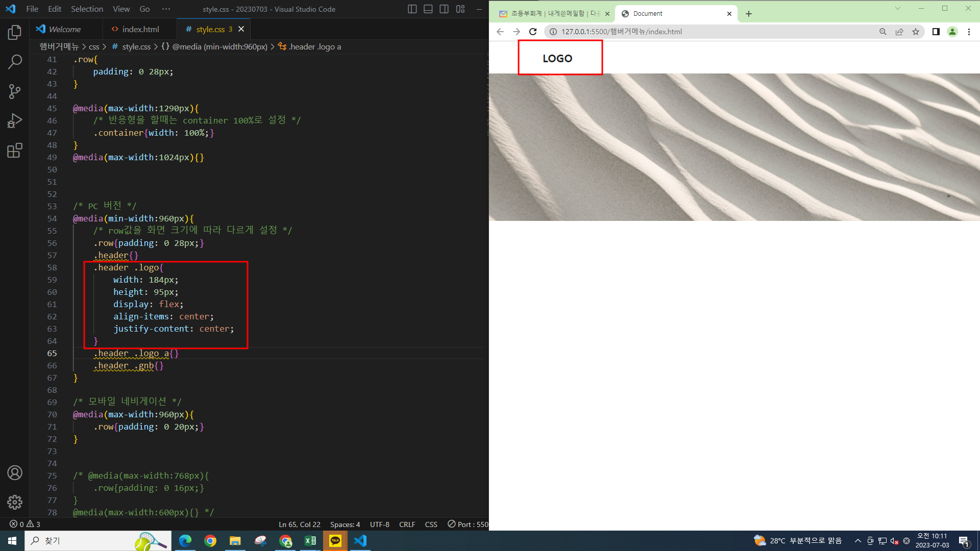
Task: Click the errors and warnings status indicator
Action: [x=25, y=524]
